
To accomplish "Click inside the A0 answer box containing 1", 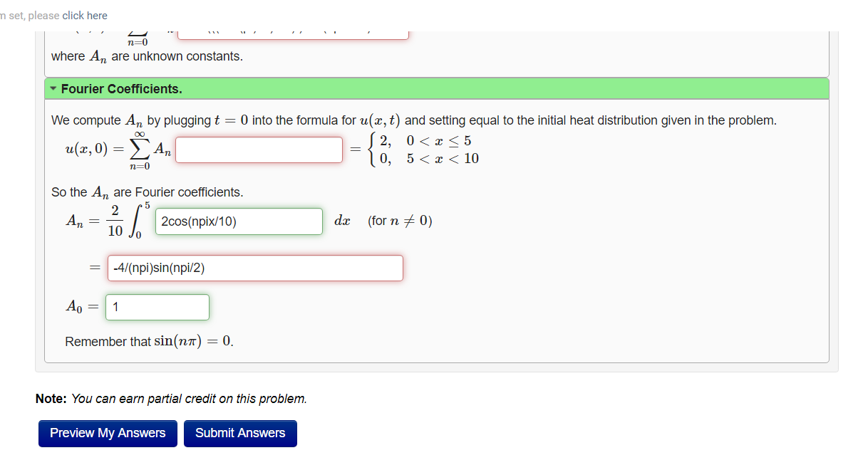I will pyautogui.click(x=157, y=307).
